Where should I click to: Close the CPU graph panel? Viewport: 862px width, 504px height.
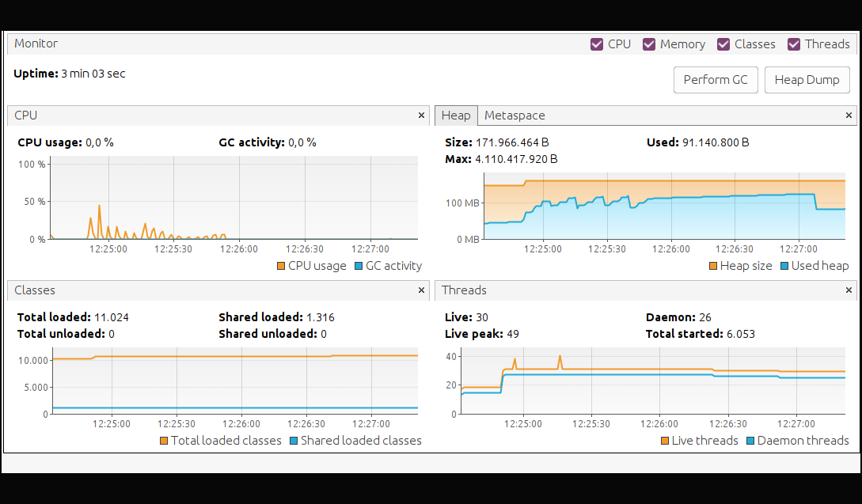point(421,116)
